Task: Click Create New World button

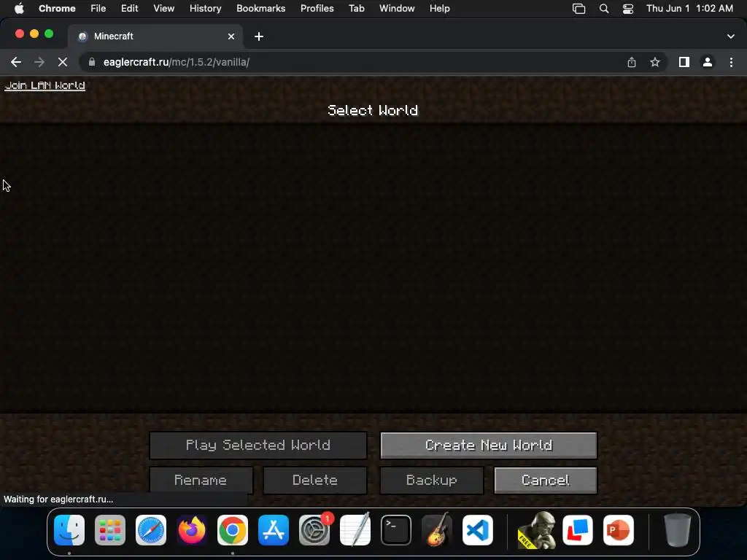Action: pos(488,446)
